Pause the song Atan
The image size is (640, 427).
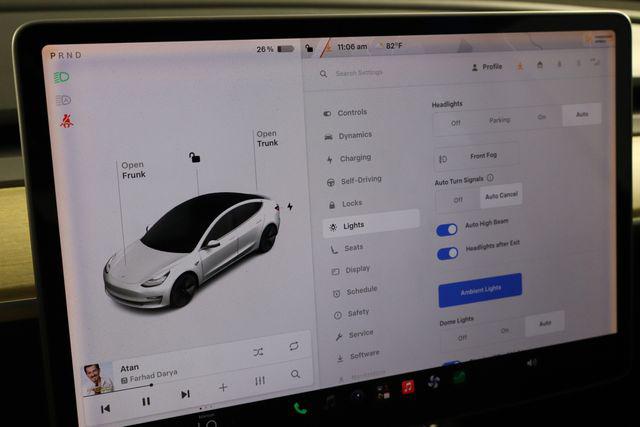(x=146, y=402)
